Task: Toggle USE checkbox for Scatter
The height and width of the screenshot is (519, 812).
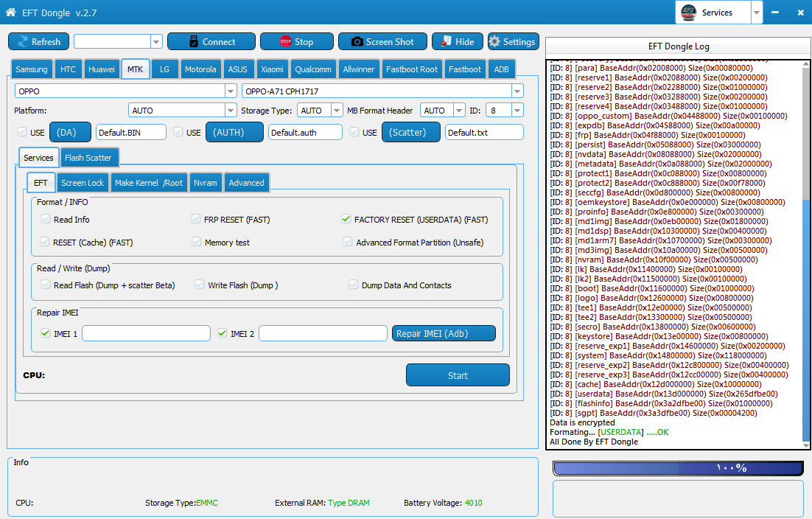Action: 354,132
